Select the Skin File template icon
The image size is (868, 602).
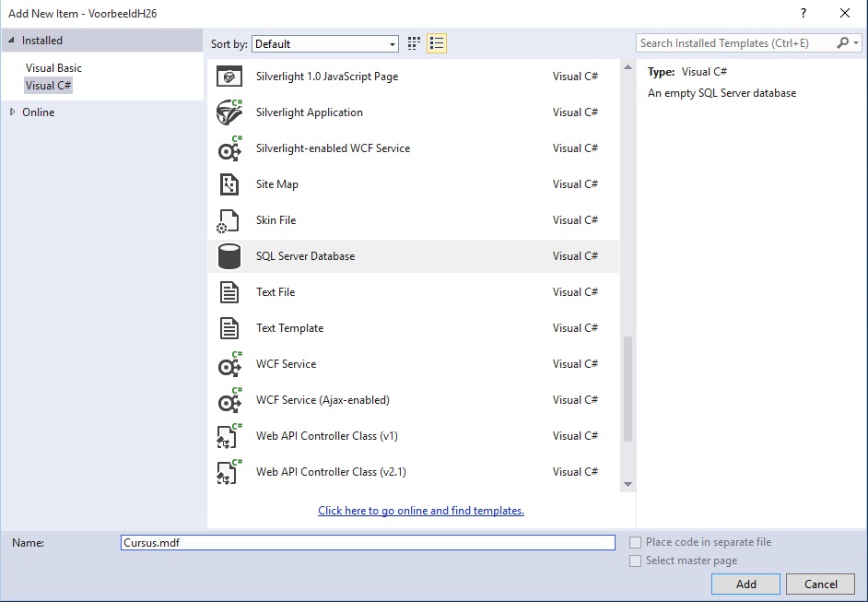[228, 221]
